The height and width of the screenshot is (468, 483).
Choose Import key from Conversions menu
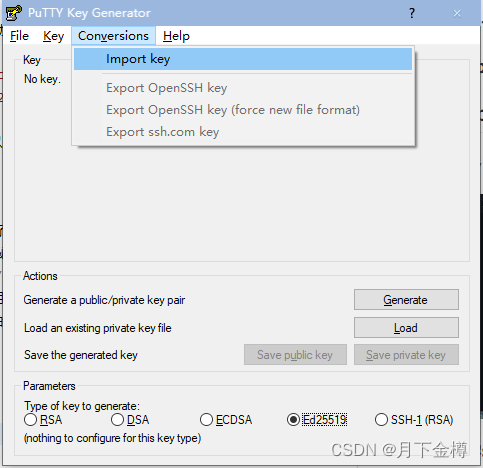[243, 59]
